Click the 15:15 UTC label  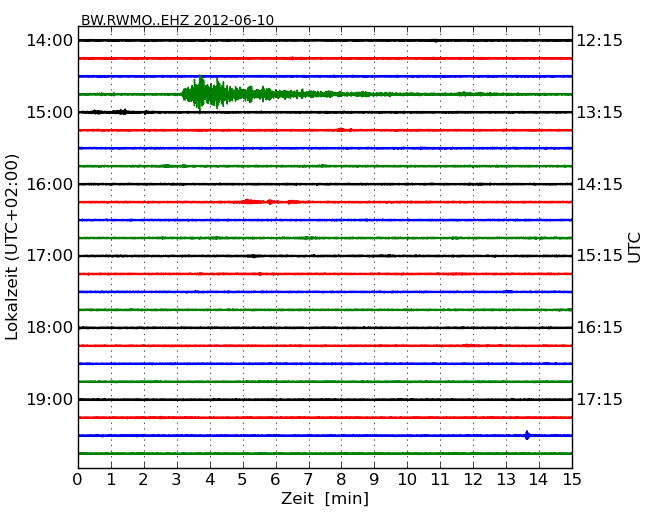(600, 255)
